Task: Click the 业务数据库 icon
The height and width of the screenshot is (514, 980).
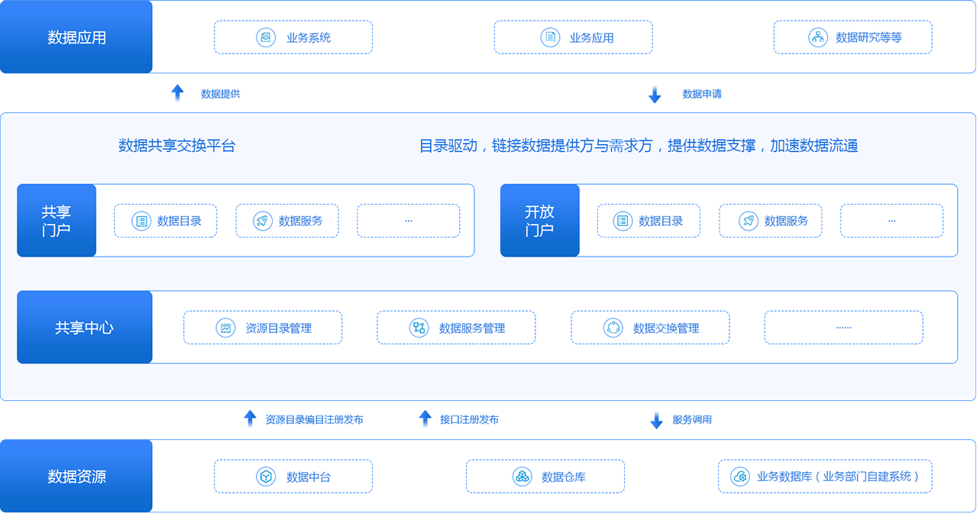Action: [739, 477]
